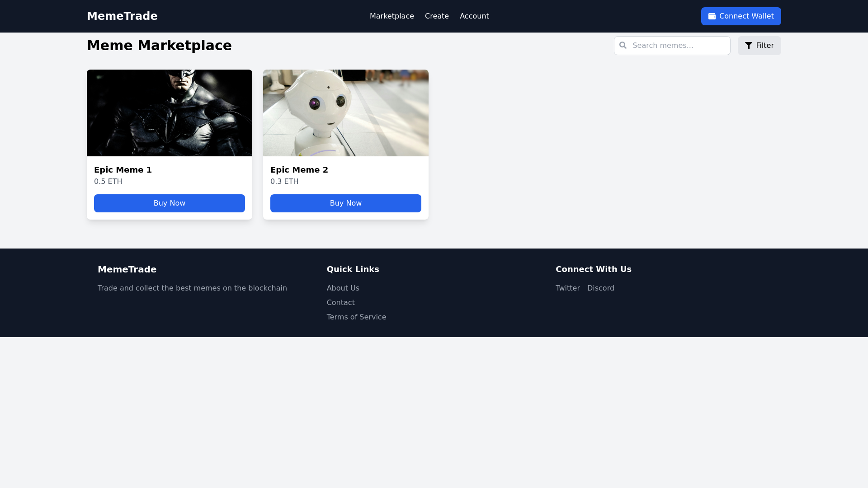Click the magnifier icon in search box

coord(623,45)
